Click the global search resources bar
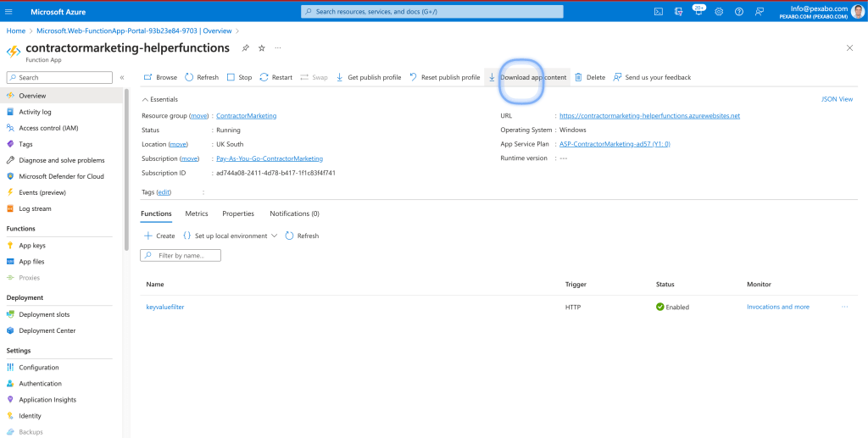Image resolution: width=868 pixels, height=438 pixels. tap(431, 12)
